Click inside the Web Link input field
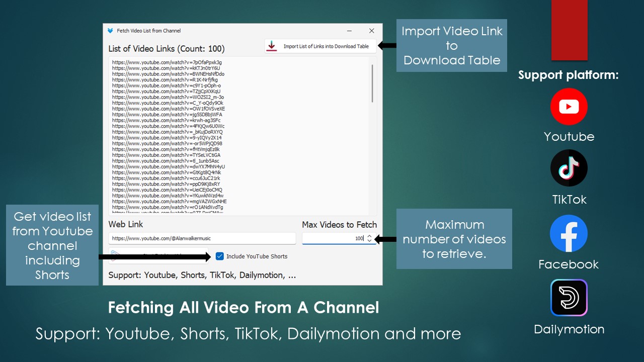This screenshot has width=644, height=362. pos(201,238)
